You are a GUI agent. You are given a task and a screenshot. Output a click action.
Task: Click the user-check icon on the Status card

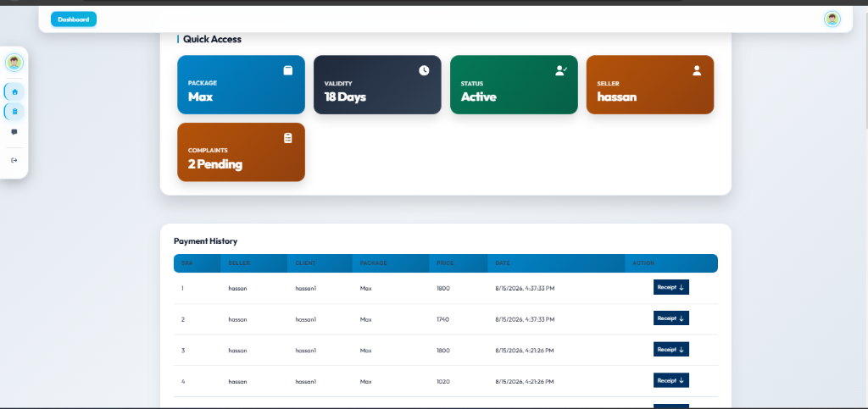point(561,71)
